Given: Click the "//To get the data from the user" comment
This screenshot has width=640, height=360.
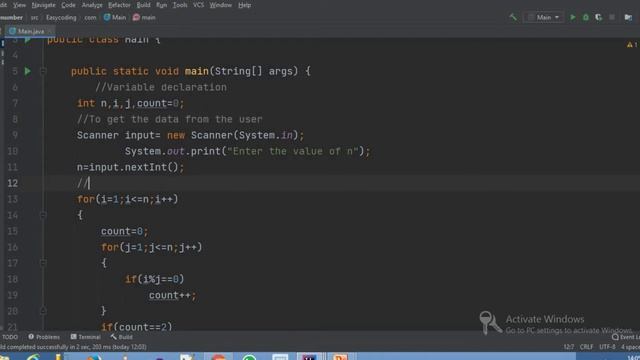Looking at the screenshot, I should point(170,119).
